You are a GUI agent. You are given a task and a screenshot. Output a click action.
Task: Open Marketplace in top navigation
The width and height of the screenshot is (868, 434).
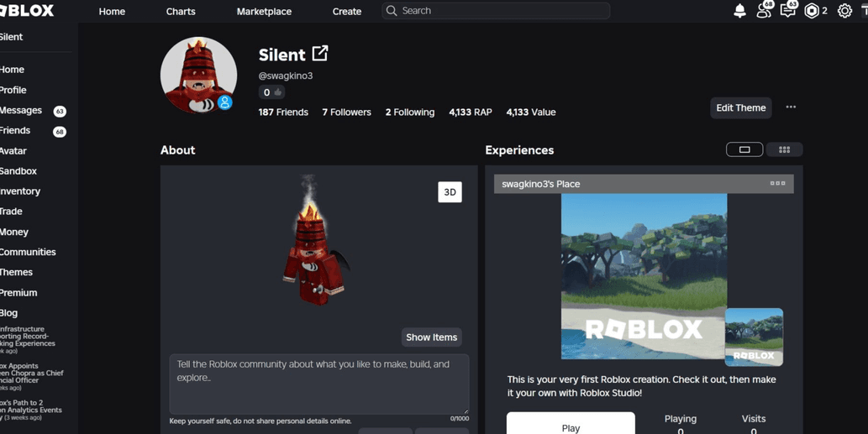pyautogui.click(x=264, y=11)
